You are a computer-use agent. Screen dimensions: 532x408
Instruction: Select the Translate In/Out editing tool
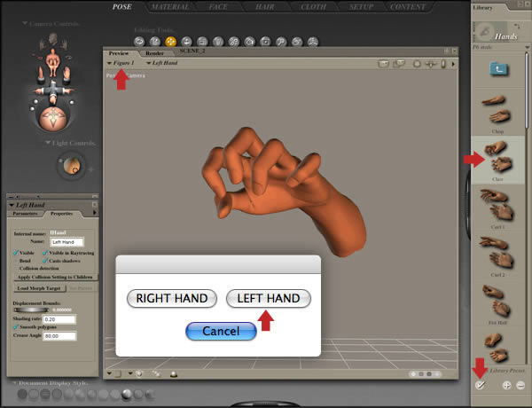186,42
